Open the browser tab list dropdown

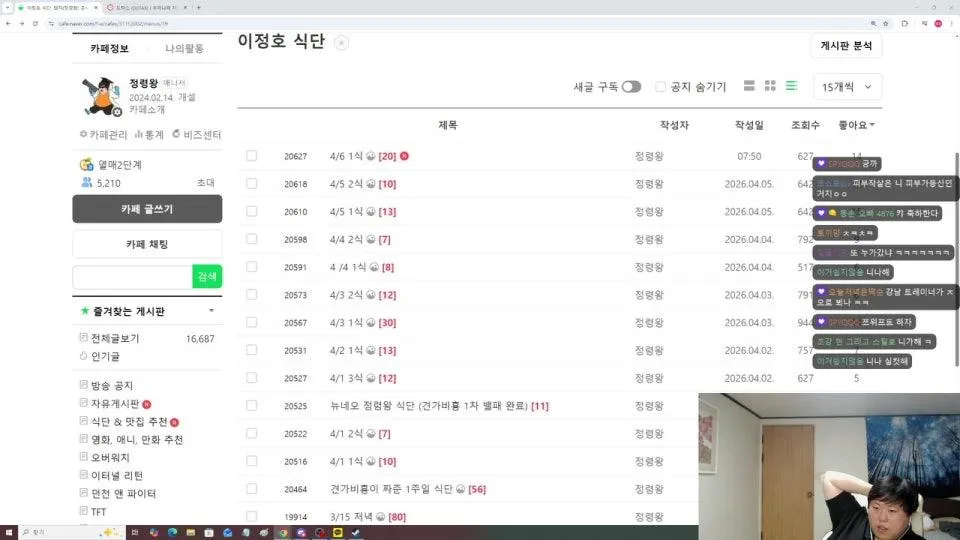[x=7, y=8]
